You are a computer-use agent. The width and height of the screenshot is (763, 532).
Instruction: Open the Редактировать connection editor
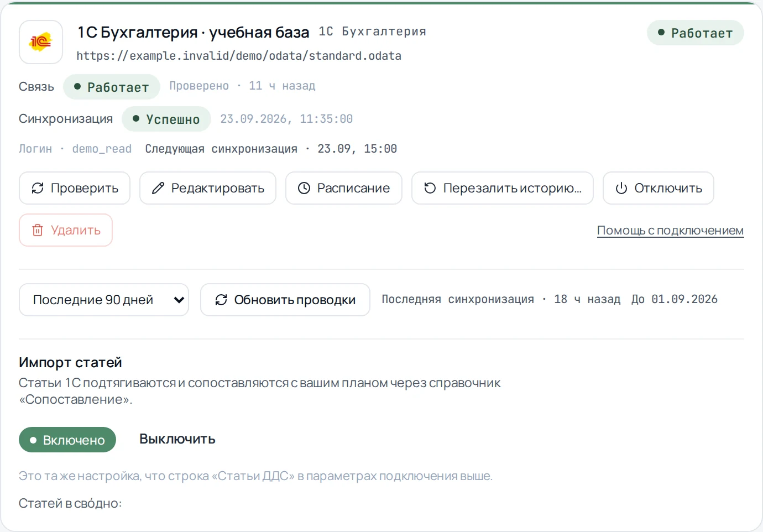click(208, 188)
